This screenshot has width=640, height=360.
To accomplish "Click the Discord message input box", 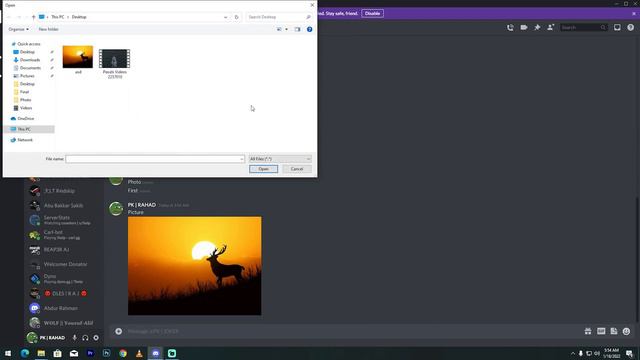I will coord(351,331).
